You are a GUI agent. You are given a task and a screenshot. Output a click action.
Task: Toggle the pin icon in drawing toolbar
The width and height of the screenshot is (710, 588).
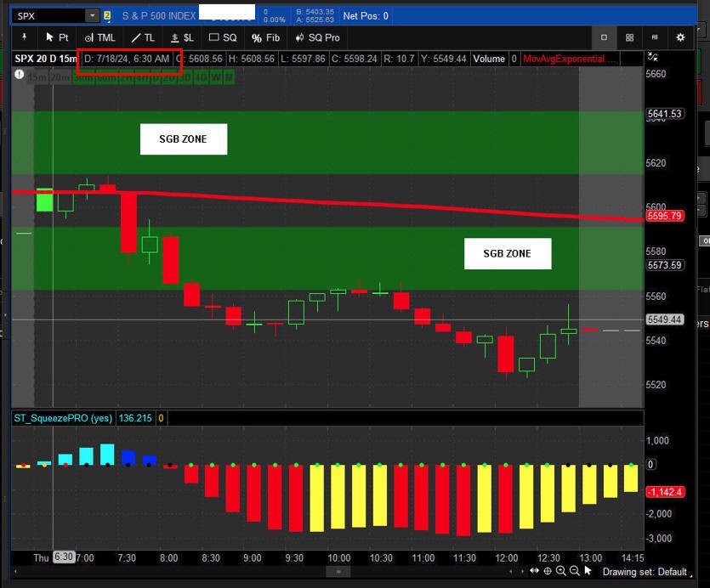[25, 37]
